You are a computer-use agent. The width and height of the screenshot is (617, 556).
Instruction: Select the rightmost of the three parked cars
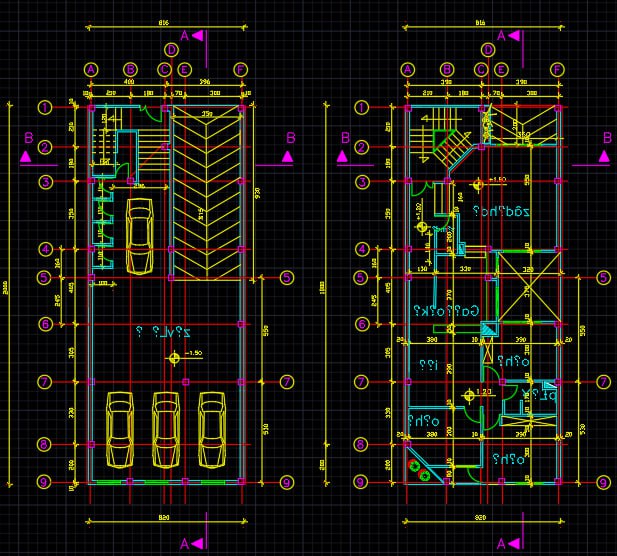211,429
